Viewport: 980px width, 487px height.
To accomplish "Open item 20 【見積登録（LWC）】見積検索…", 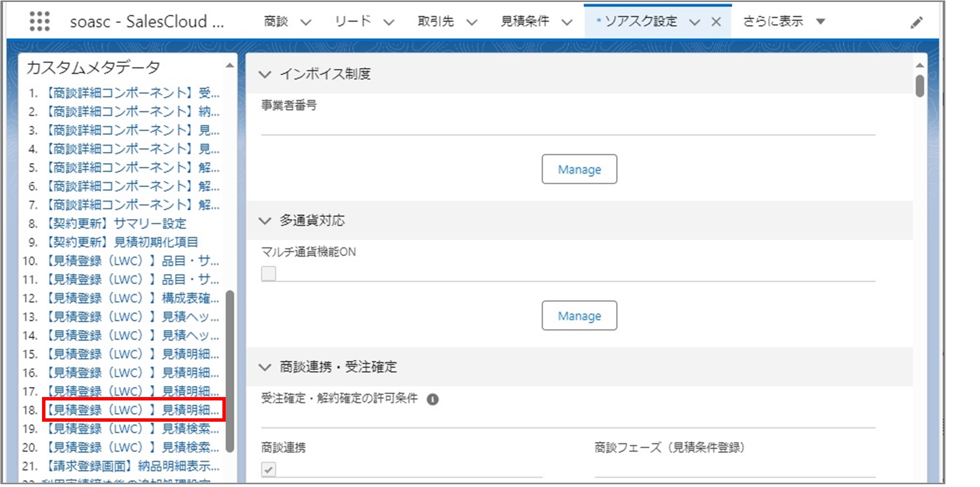I will tap(132, 447).
